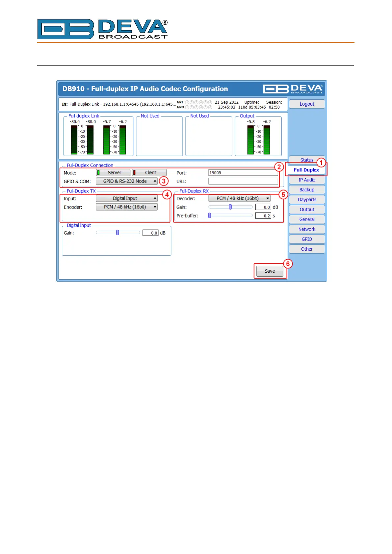This screenshot has width=392, height=554.
Task: Click the Pre-buffer seconds value box
Action: pos(263,216)
